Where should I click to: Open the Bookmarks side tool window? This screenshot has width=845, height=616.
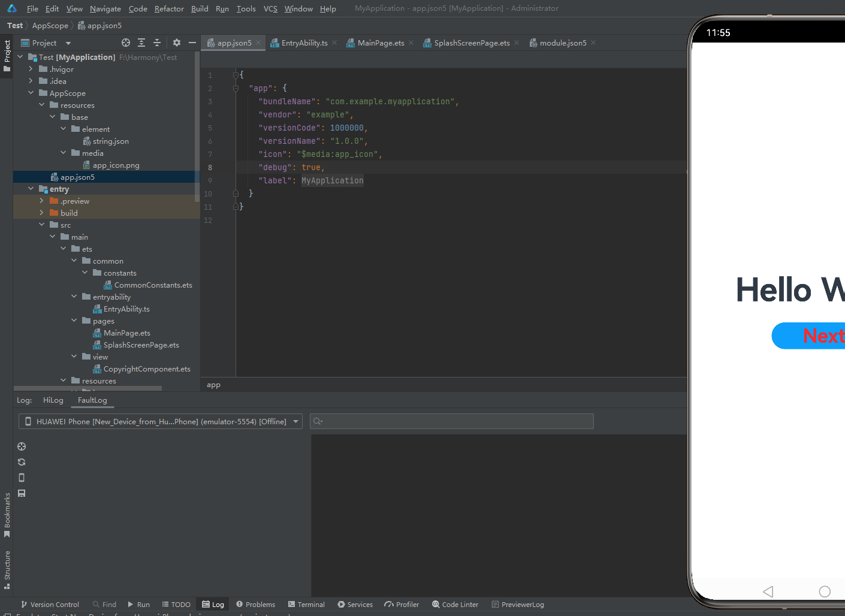(x=7, y=515)
